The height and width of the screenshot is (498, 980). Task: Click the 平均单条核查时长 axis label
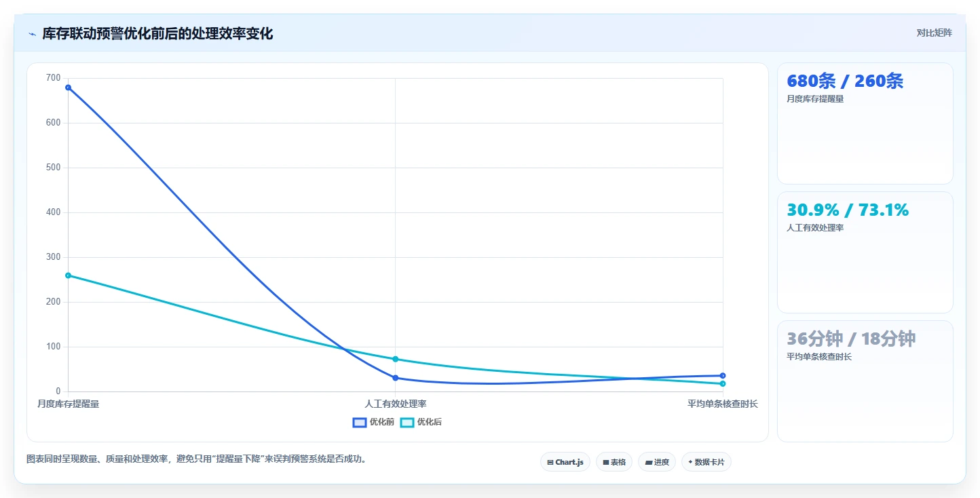(723, 404)
